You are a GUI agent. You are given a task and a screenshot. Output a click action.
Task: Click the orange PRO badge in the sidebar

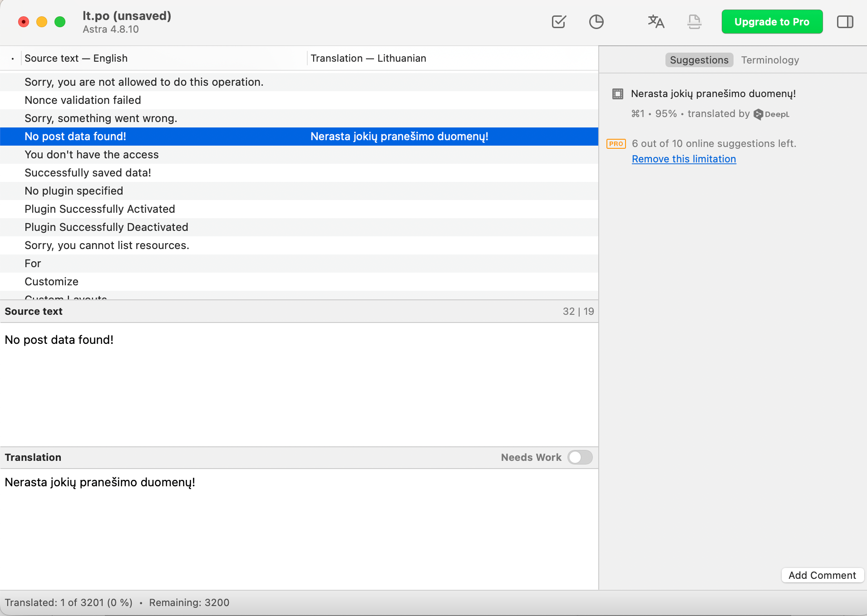[x=616, y=143]
